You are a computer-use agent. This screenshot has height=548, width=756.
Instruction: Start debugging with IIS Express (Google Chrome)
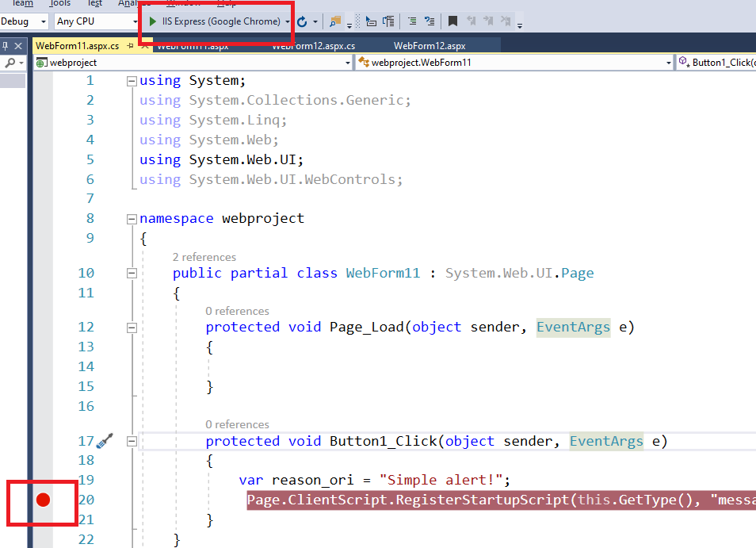[215, 21]
